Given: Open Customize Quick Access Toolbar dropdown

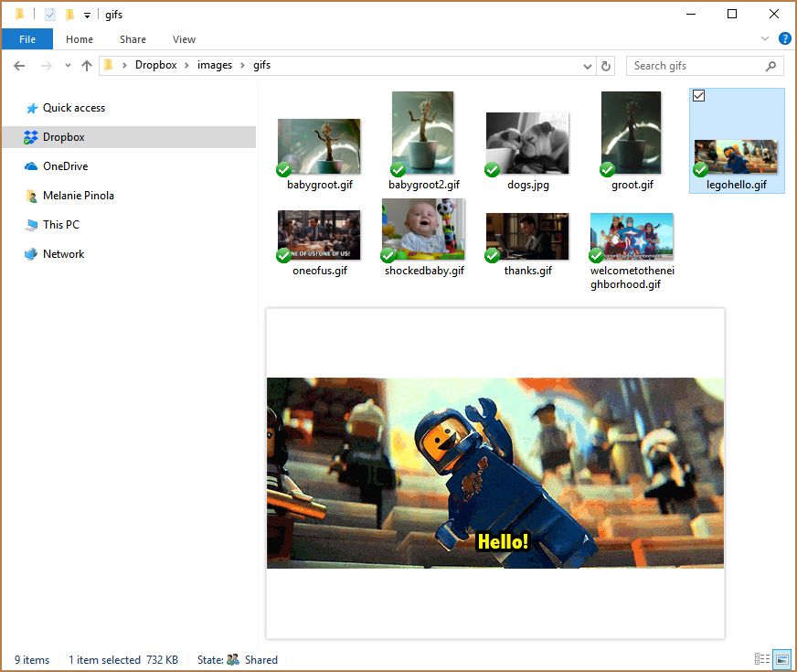Looking at the screenshot, I should click(x=87, y=16).
